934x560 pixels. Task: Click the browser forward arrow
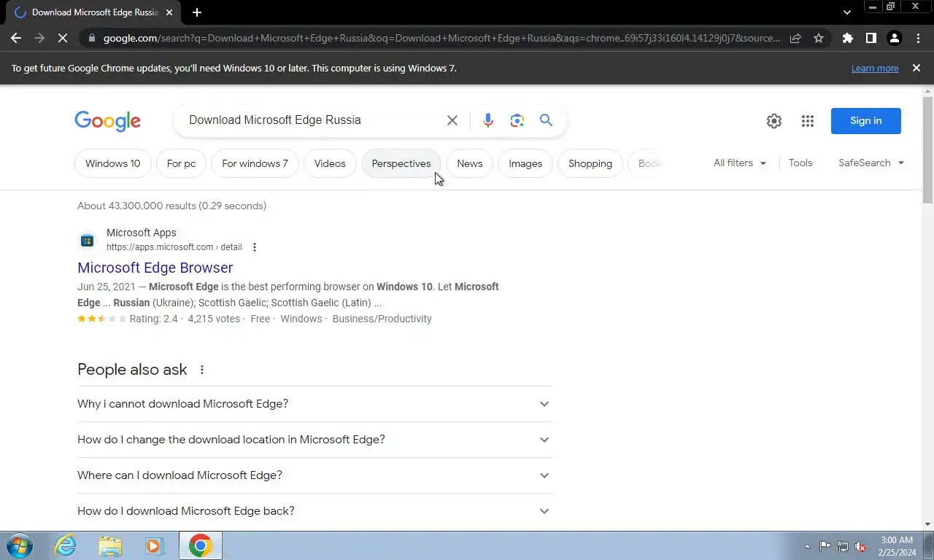pos(39,38)
